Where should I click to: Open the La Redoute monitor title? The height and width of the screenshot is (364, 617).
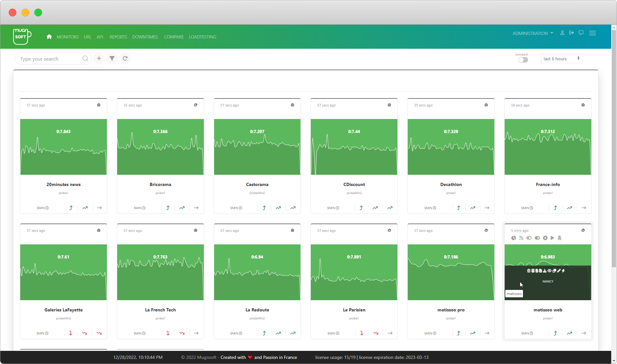pyautogui.click(x=257, y=310)
